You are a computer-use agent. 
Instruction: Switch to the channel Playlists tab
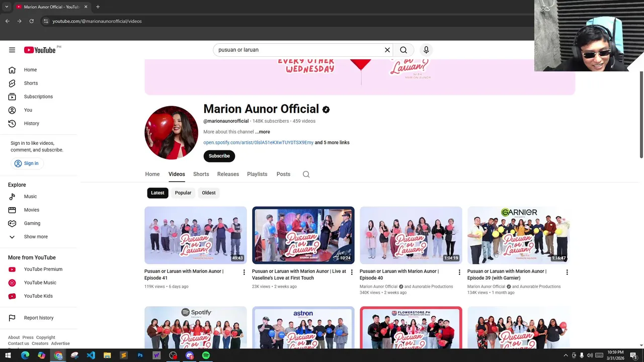point(257,174)
